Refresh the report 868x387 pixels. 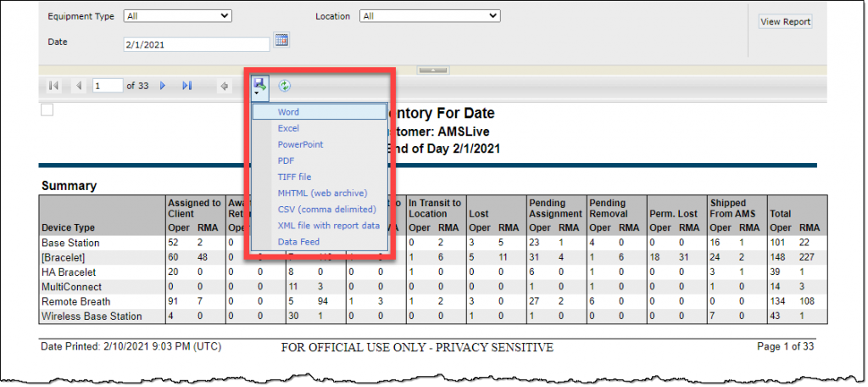(285, 86)
